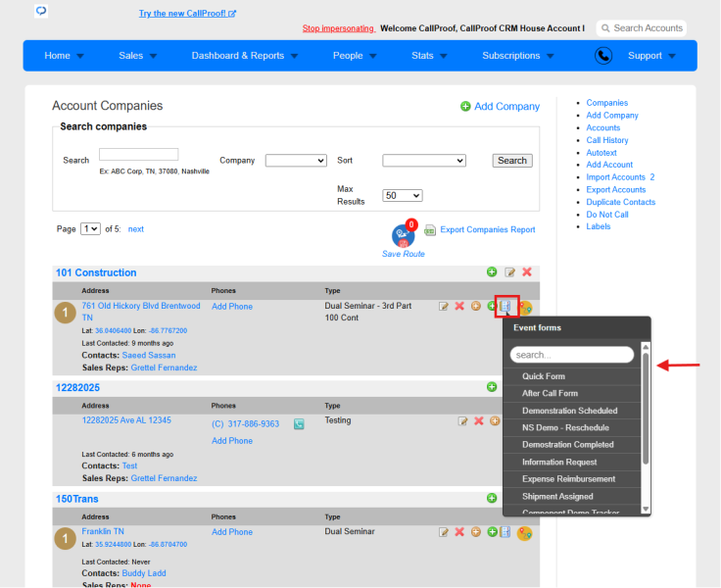Open the Max Results 50 dropdown
This screenshot has width=721, height=588.
(x=403, y=196)
